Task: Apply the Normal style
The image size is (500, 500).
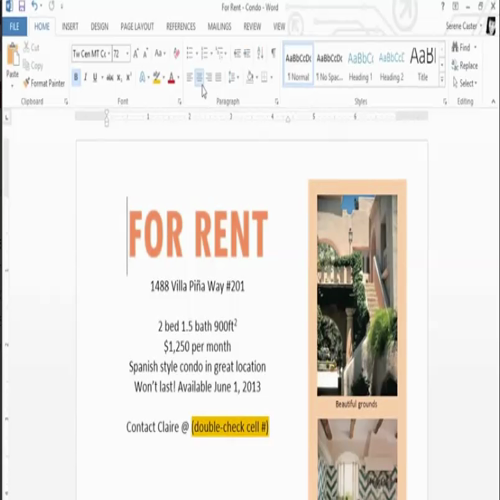Action: tap(298, 65)
